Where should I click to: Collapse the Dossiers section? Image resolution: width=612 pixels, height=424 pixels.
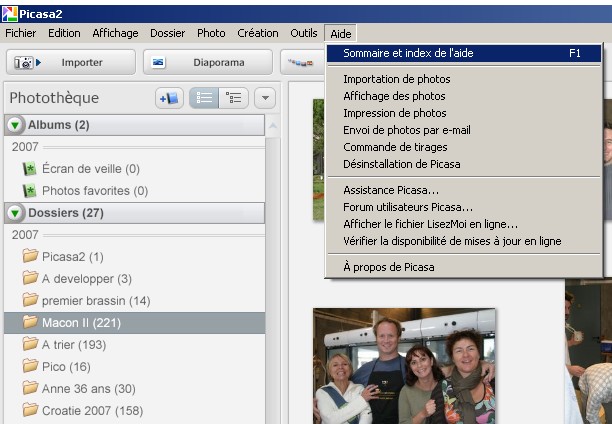15,213
